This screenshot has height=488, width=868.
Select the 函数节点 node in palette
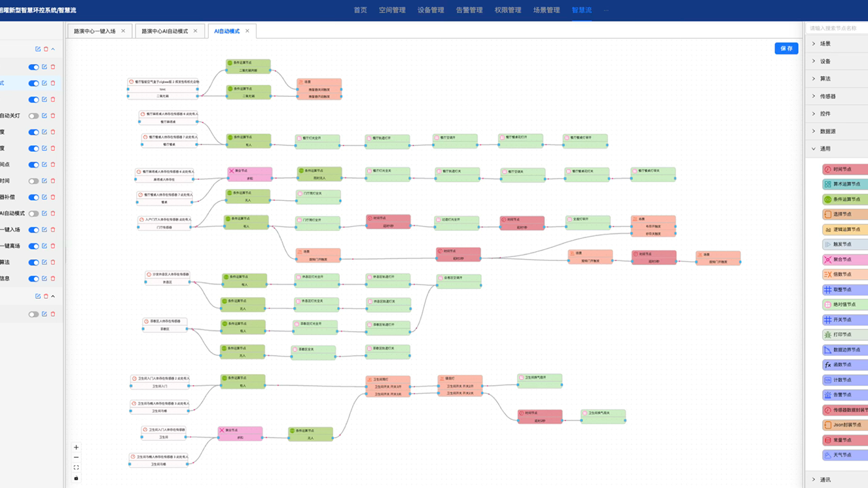pos(845,365)
